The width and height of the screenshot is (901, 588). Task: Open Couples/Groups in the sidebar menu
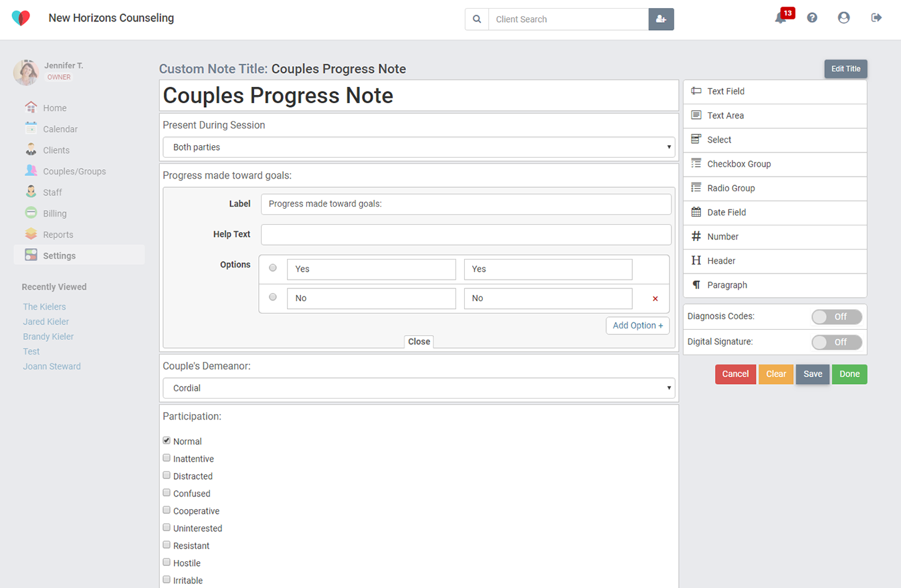click(74, 171)
